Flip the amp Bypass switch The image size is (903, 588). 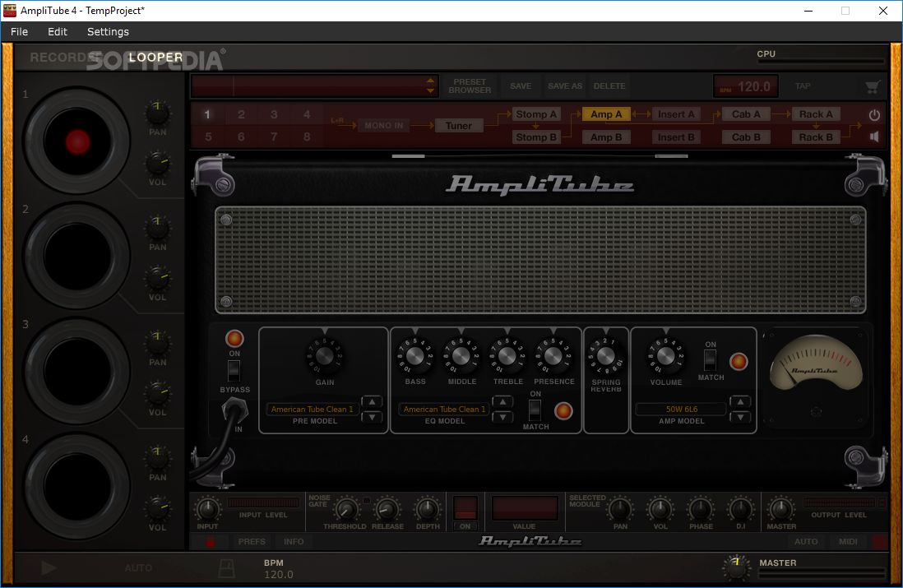(234, 371)
